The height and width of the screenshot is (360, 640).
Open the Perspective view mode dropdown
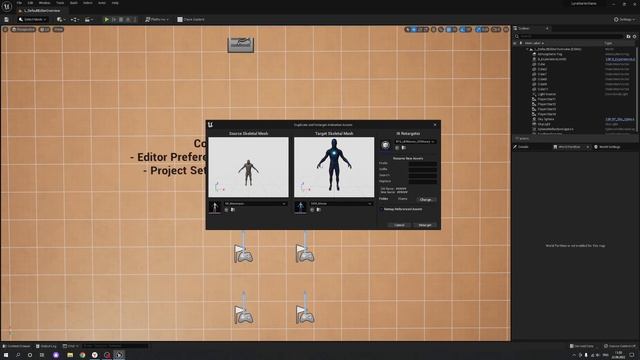coord(24,29)
